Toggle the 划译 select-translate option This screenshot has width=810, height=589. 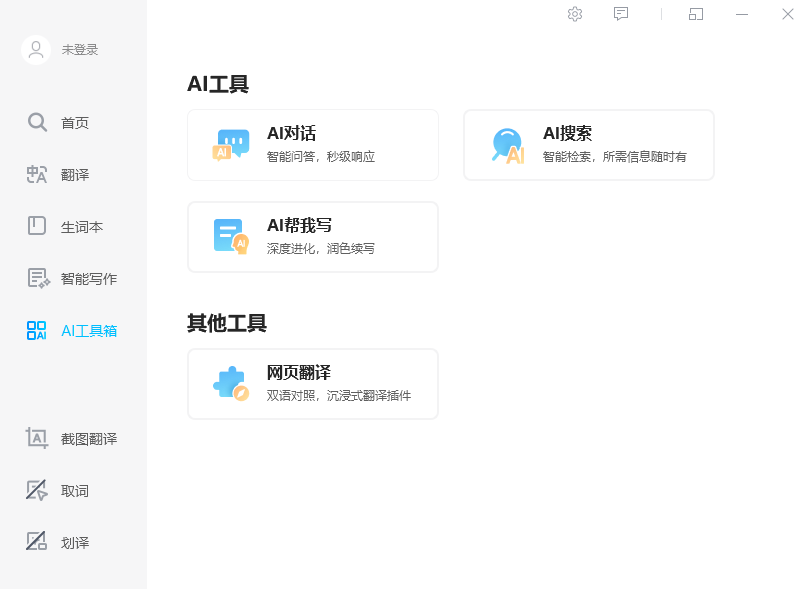tap(75, 543)
